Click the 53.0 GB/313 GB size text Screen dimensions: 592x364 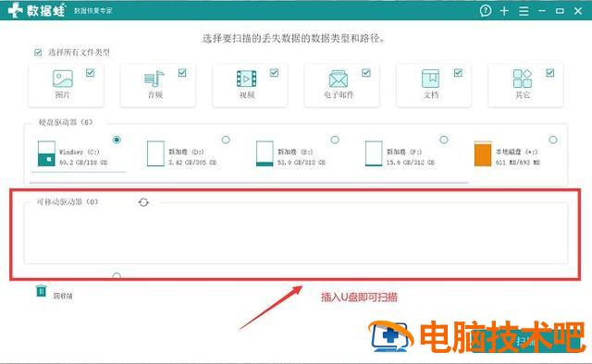tap(302, 163)
